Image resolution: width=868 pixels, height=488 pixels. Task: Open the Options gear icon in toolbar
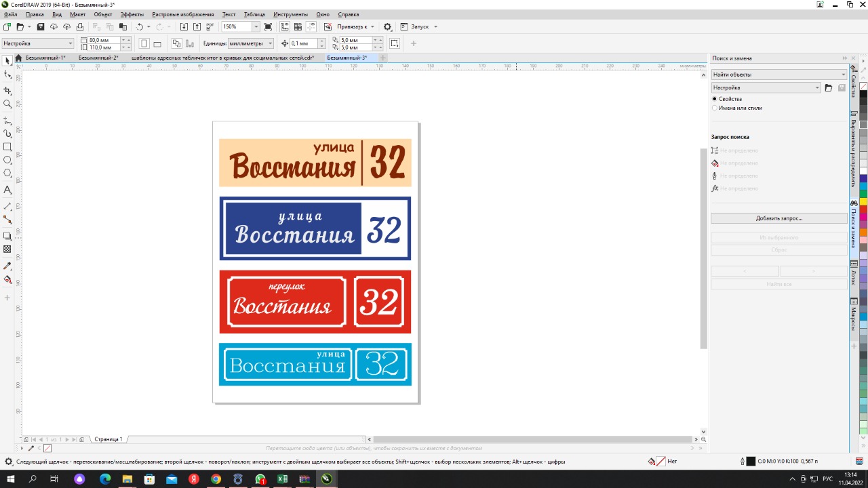[x=387, y=27]
